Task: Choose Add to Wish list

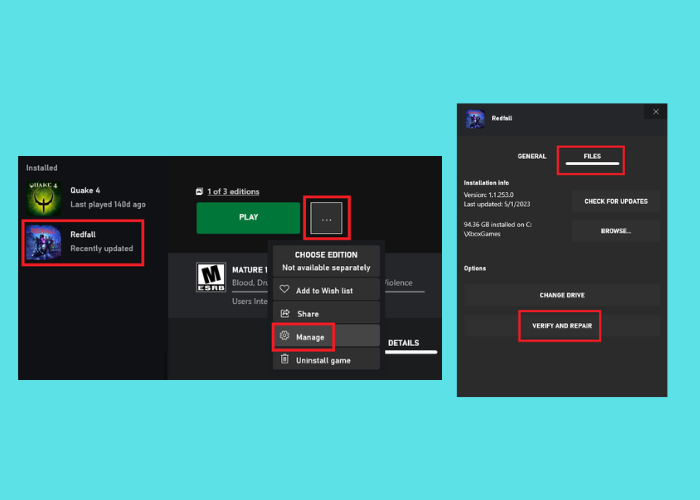Action: 326,290
